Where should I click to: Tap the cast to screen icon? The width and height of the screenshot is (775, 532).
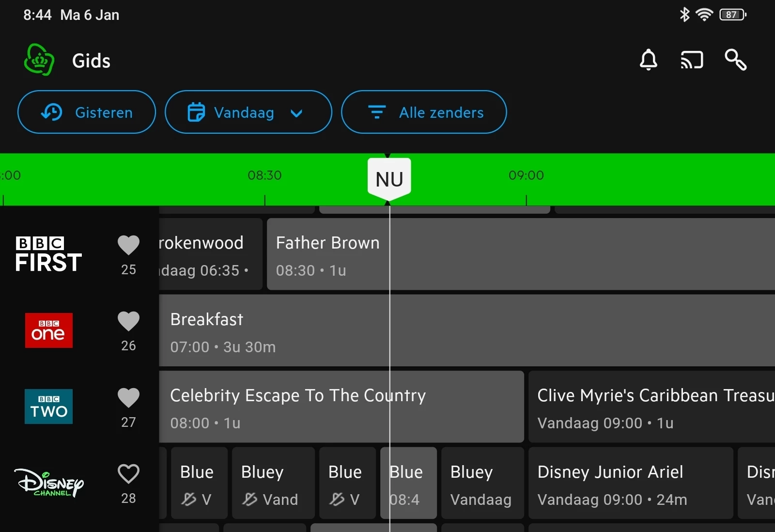pyautogui.click(x=692, y=60)
